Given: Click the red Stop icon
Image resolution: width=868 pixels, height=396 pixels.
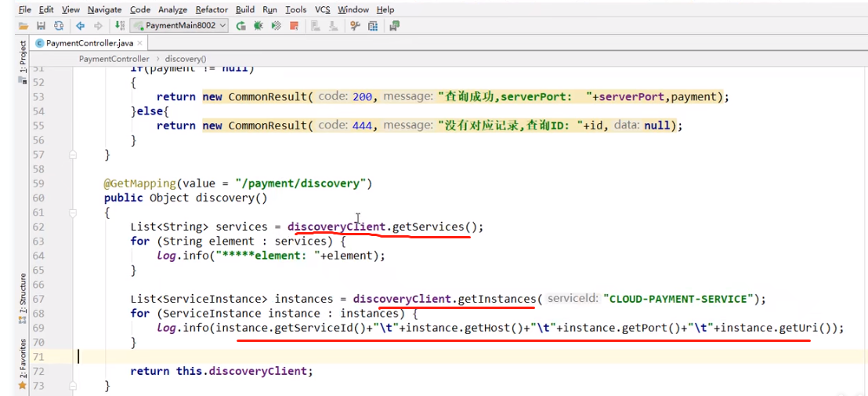Looking at the screenshot, I should (x=295, y=25).
